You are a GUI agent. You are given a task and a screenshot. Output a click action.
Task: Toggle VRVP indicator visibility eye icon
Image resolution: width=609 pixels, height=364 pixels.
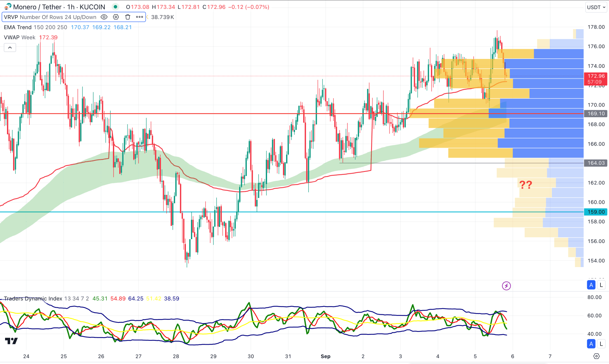[x=104, y=17]
